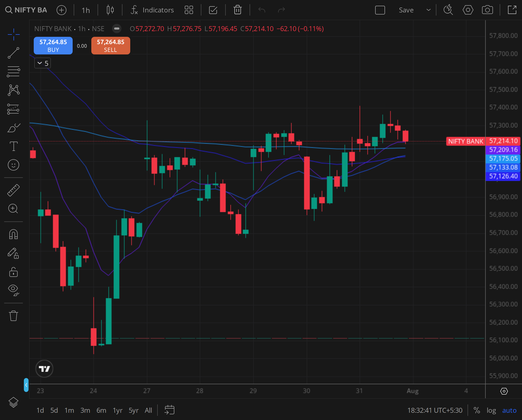Select the ruler measure tool
The height and width of the screenshot is (420, 522).
tap(13, 190)
